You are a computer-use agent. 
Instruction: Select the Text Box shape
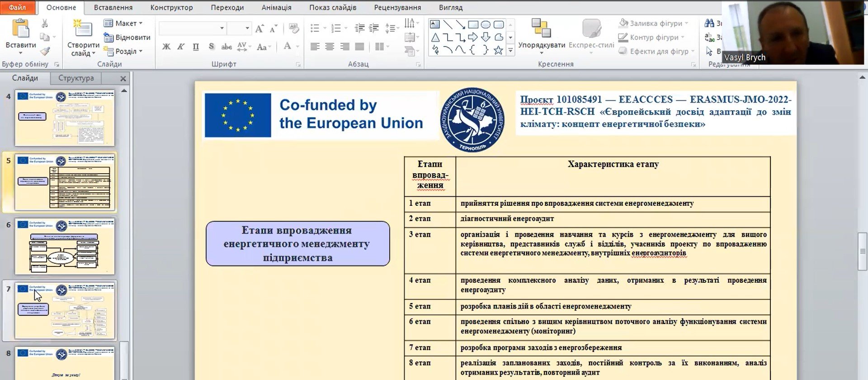point(435,24)
